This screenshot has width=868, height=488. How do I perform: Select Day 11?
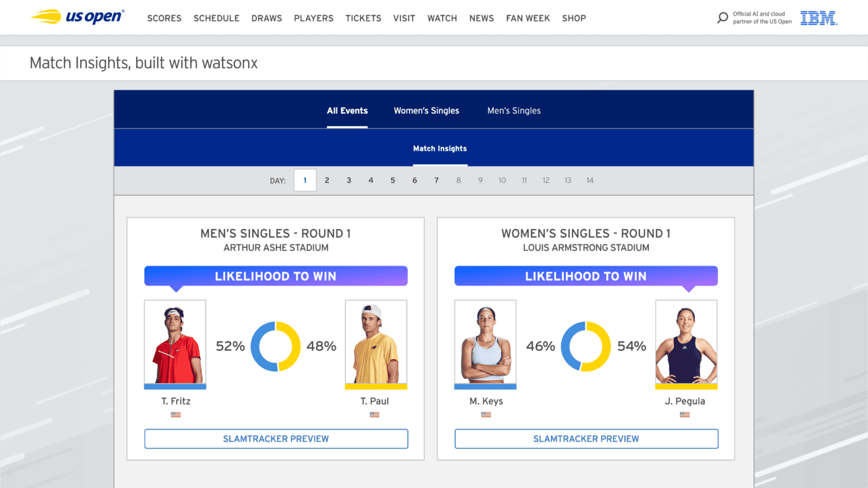pyautogui.click(x=524, y=180)
